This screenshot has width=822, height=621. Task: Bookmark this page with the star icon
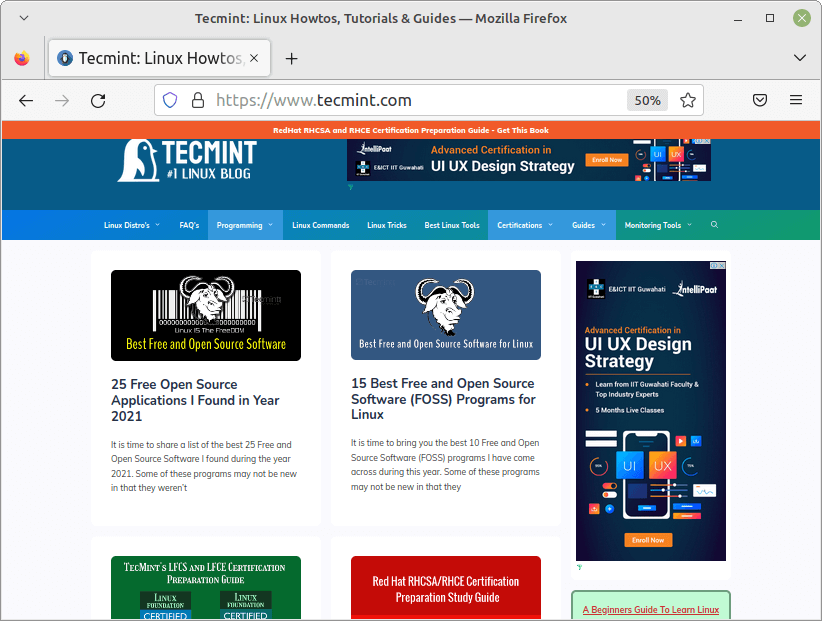[x=688, y=100]
